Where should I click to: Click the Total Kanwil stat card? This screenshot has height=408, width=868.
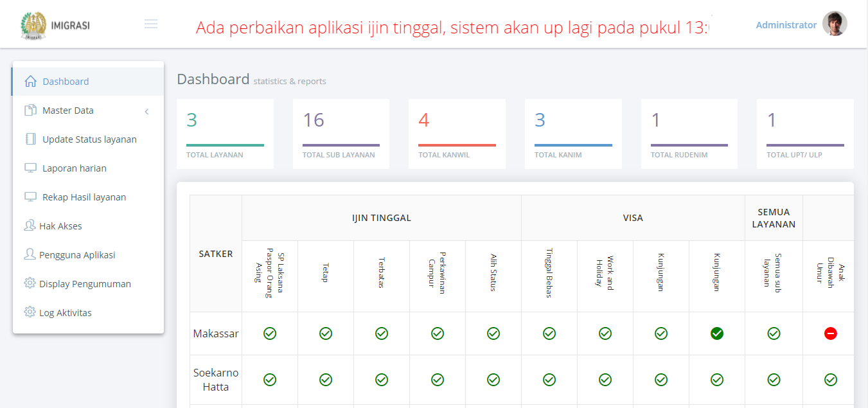tap(457, 134)
